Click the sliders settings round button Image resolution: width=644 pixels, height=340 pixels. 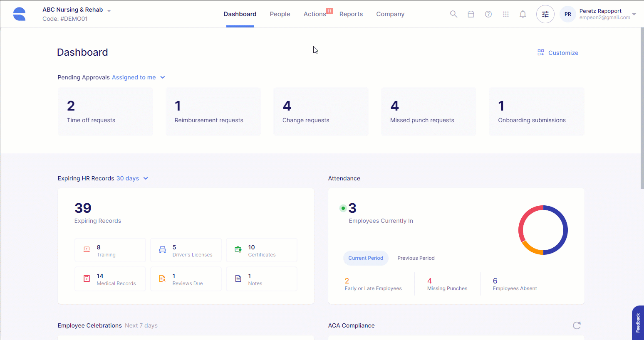545,14
